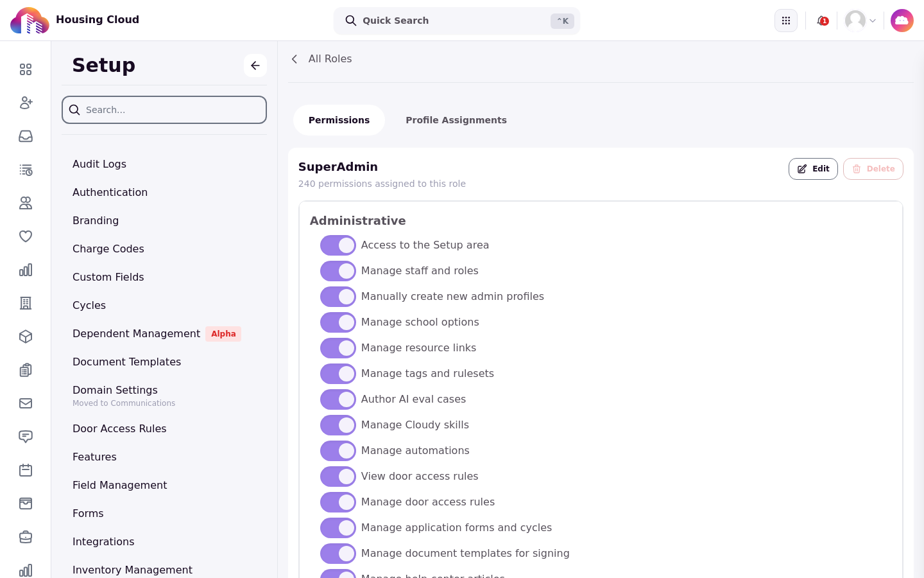The width and height of the screenshot is (924, 578).
Task: Open the clipboard icon in sidebar
Action: point(26,370)
